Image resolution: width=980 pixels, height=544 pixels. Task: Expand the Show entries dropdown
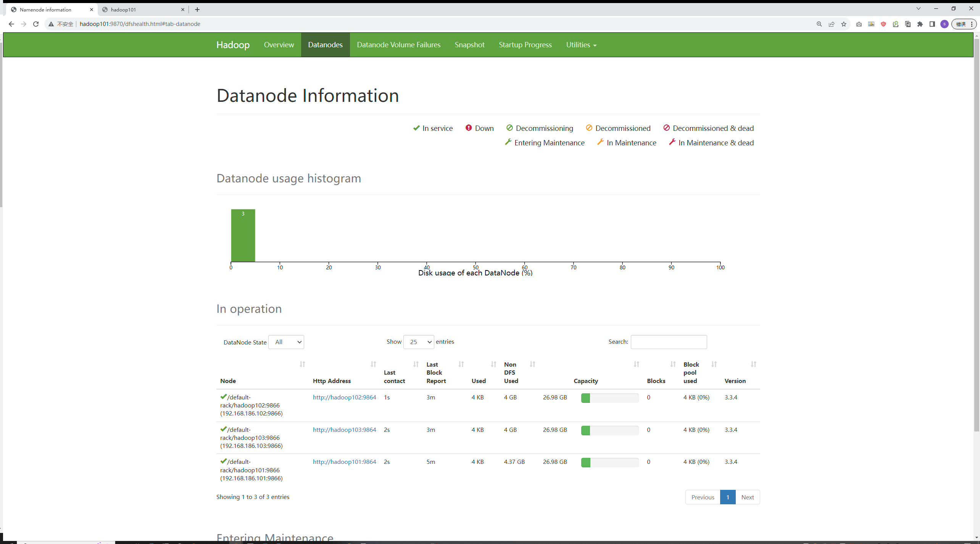[x=419, y=342]
